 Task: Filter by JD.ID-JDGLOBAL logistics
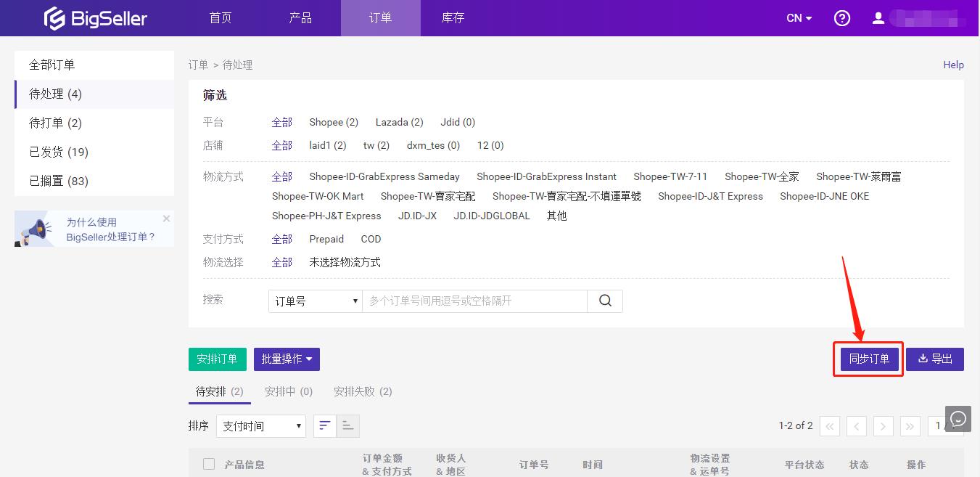(492, 216)
